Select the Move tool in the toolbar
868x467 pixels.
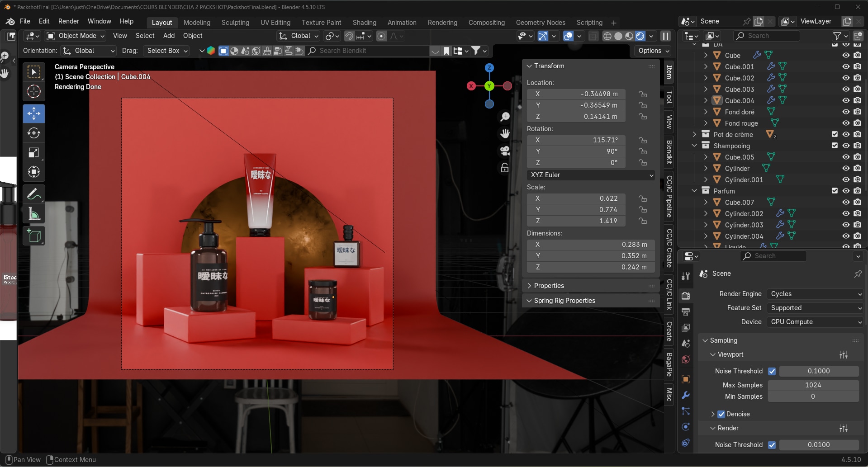point(34,113)
